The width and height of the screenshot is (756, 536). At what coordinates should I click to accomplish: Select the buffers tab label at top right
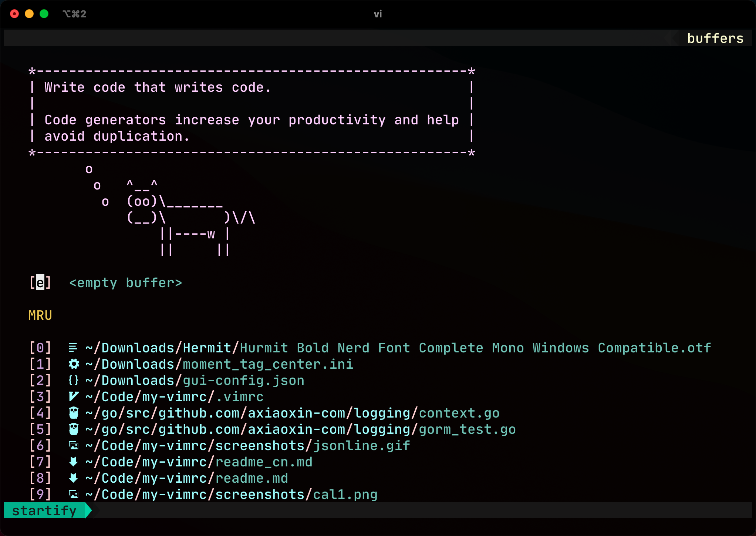click(x=715, y=38)
